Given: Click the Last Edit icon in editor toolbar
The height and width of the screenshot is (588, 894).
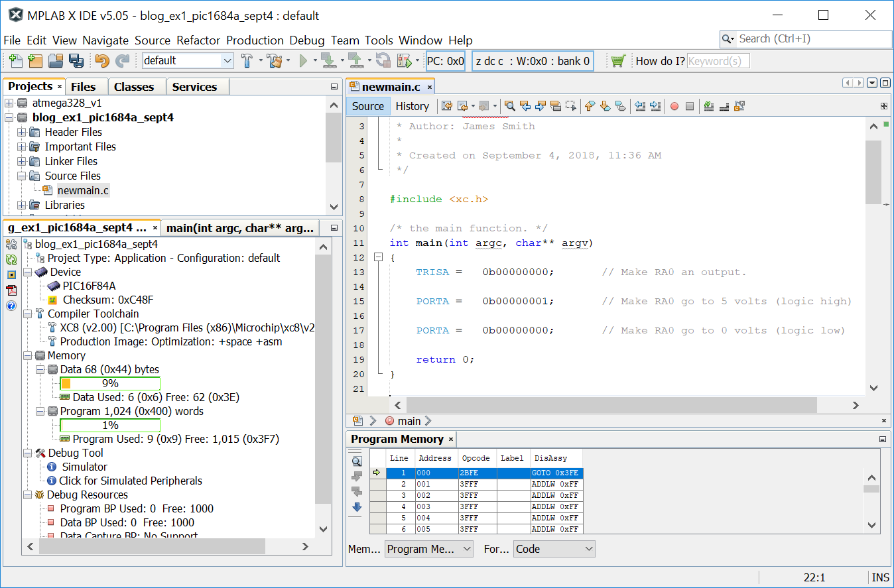Looking at the screenshot, I should point(447,106).
